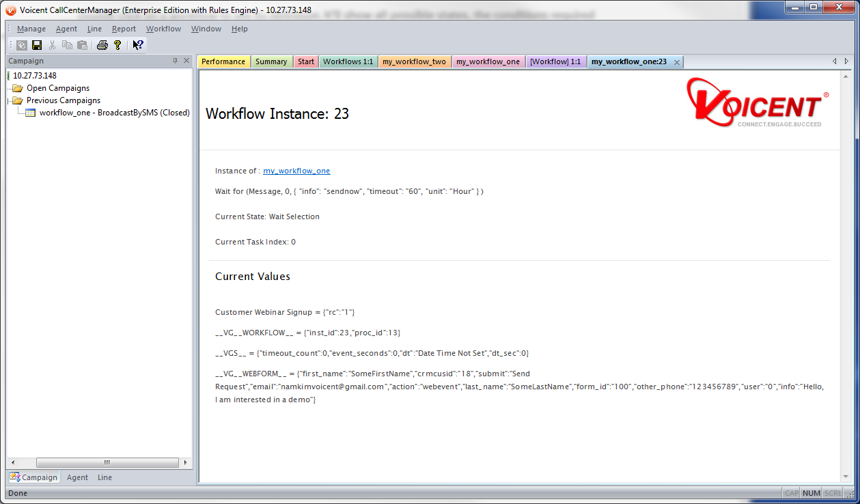The width and height of the screenshot is (860, 504).
Task: Select the Open Campaigns folder
Action: [58, 88]
